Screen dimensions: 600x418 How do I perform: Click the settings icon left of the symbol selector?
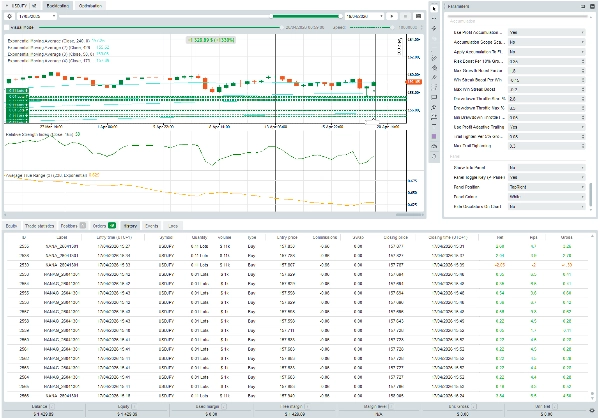point(9,17)
